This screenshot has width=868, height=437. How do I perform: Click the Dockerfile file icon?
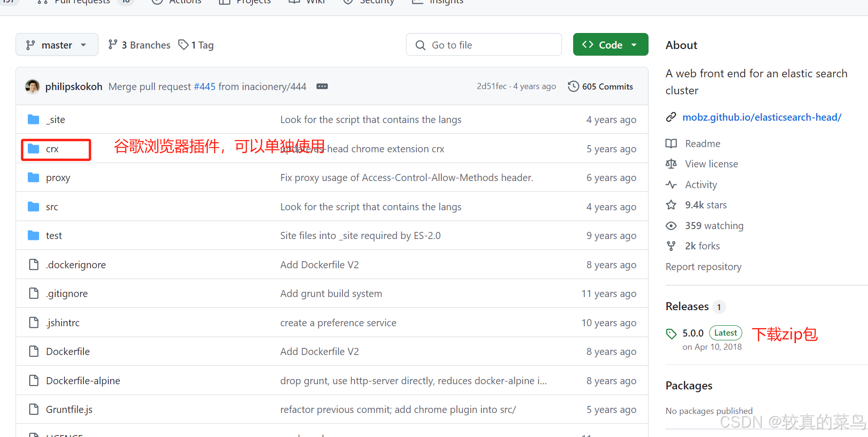[33, 351]
